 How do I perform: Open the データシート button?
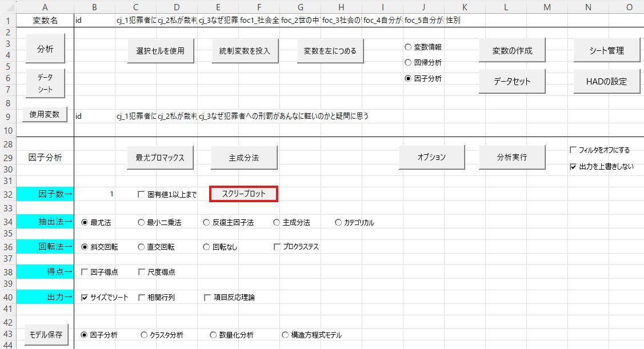pyautogui.click(x=45, y=83)
